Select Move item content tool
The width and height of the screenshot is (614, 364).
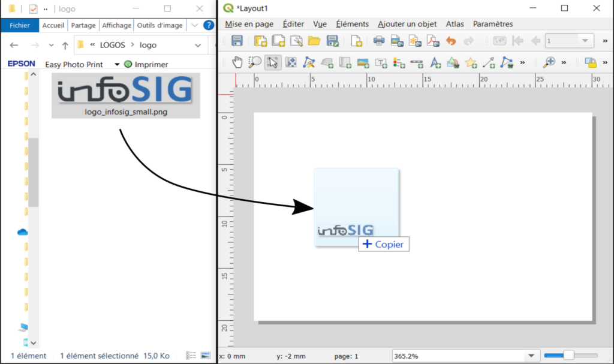point(291,62)
